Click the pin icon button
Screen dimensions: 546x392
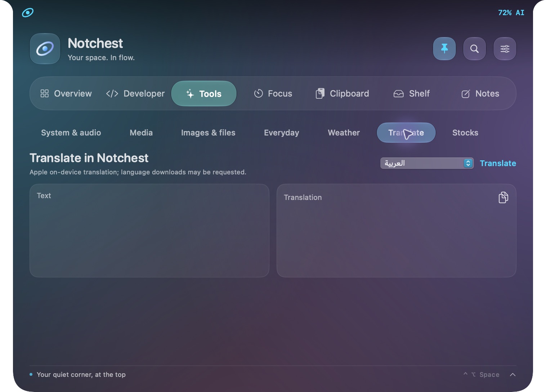(x=444, y=49)
